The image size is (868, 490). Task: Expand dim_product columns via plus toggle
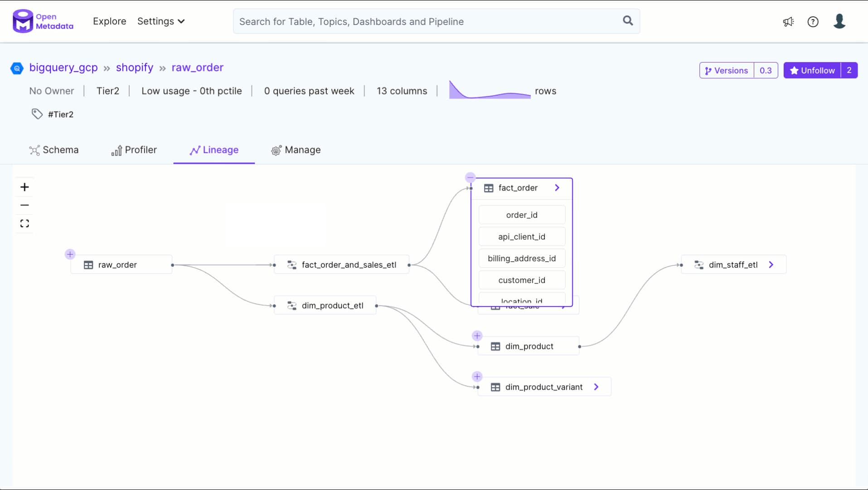pos(477,336)
